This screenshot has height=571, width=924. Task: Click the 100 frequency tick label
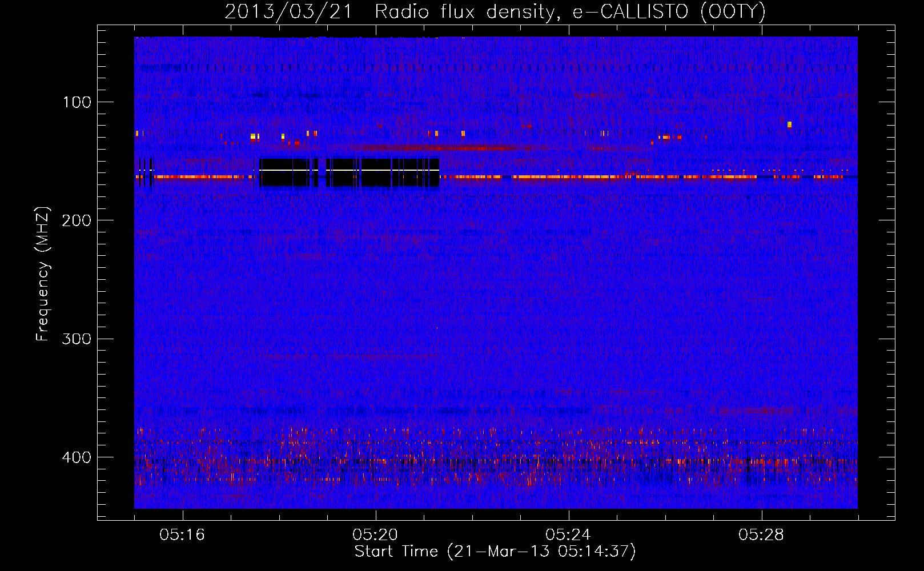(x=77, y=102)
